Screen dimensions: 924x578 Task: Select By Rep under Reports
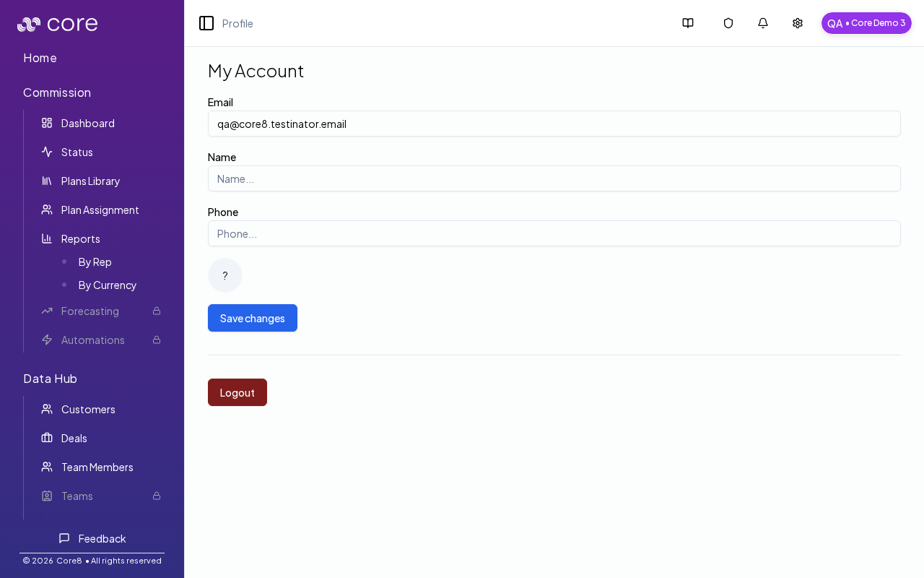coord(95,262)
